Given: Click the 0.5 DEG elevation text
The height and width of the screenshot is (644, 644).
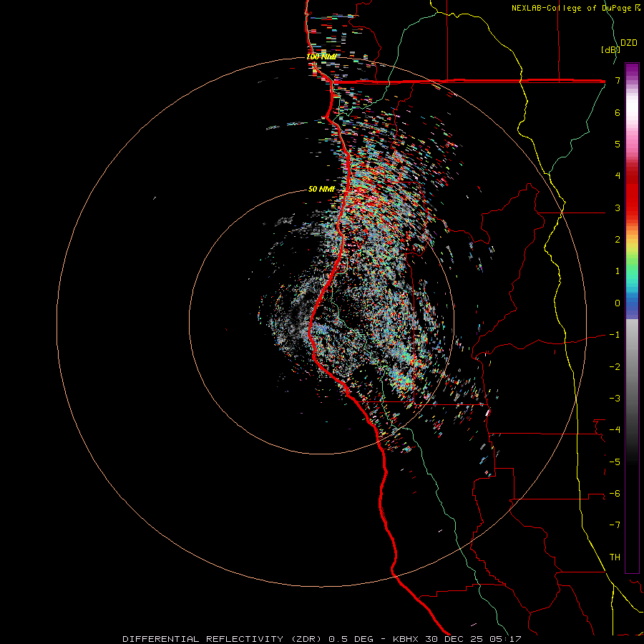Looking at the screenshot, I should [x=351, y=639].
